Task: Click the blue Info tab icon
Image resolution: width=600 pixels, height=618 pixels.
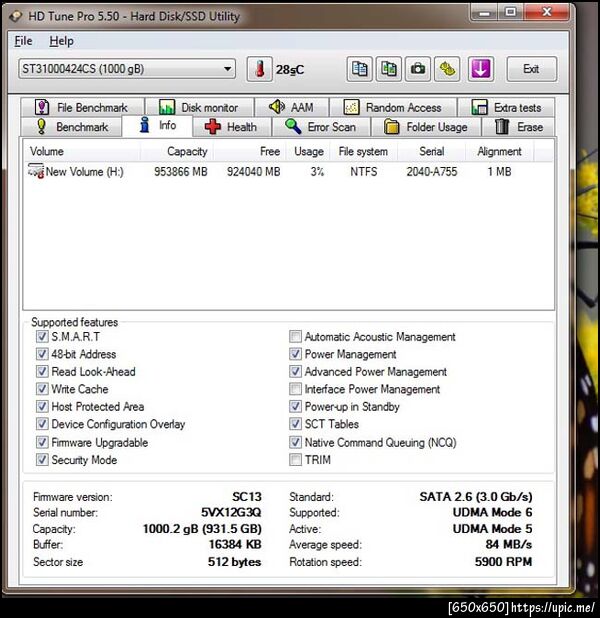Action: (x=145, y=125)
